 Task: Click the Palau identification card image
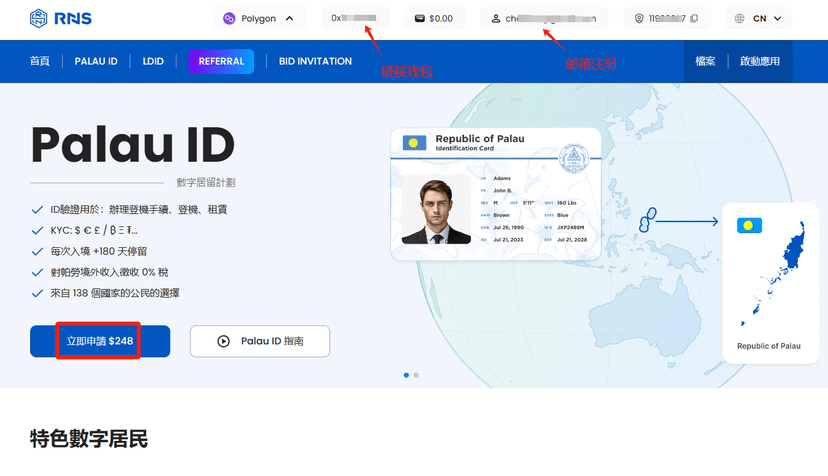click(496, 194)
